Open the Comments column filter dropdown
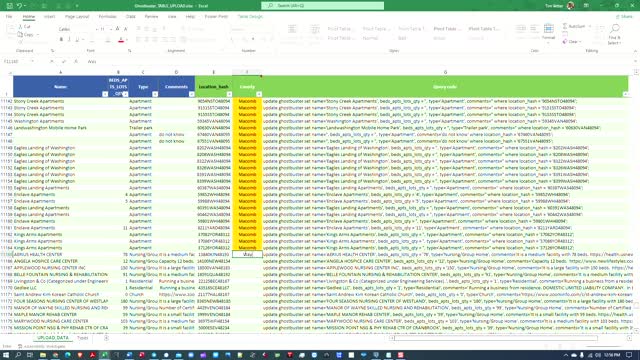 click(x=191, y=94)
